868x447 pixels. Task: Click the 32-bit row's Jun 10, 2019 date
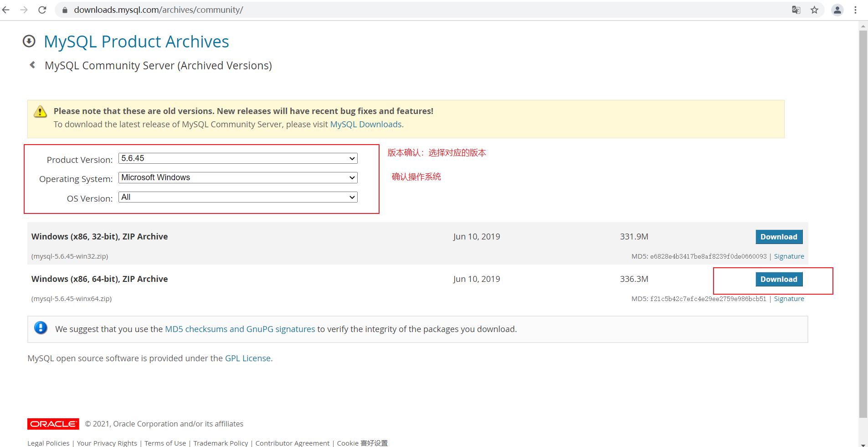477,237
